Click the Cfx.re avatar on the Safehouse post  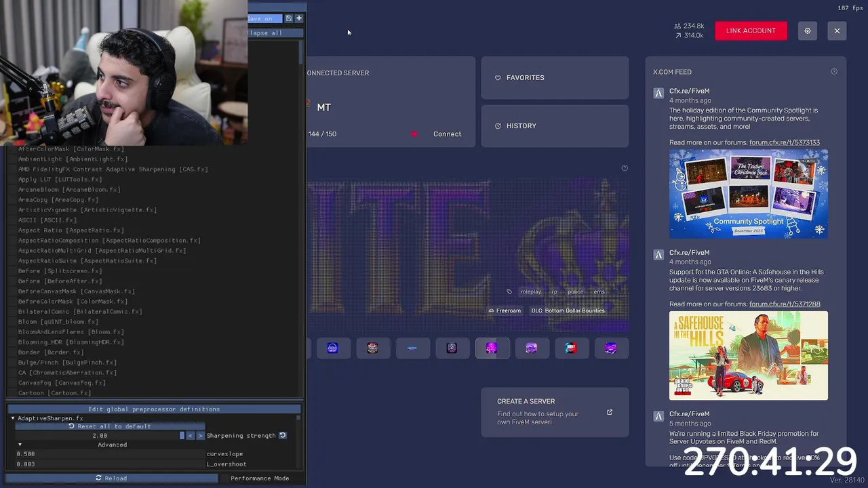tap(658, 255)
